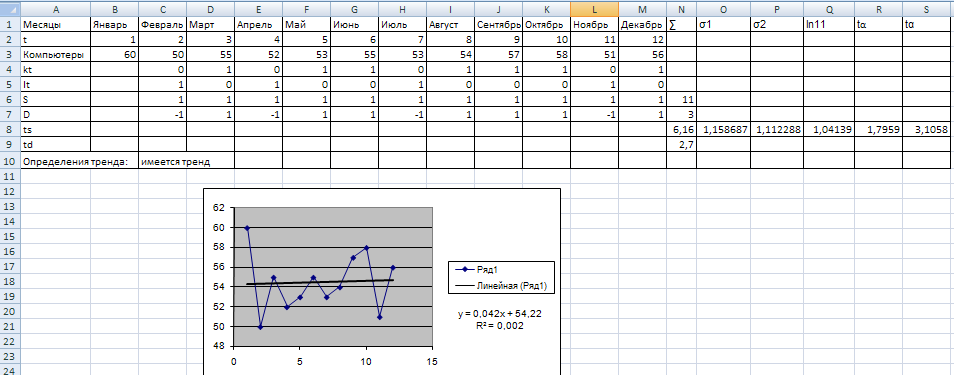Image resolution: width=954 pixels, height=375 pixels.
Task: Select the 'kt' row label
Action: coord(56,69)
